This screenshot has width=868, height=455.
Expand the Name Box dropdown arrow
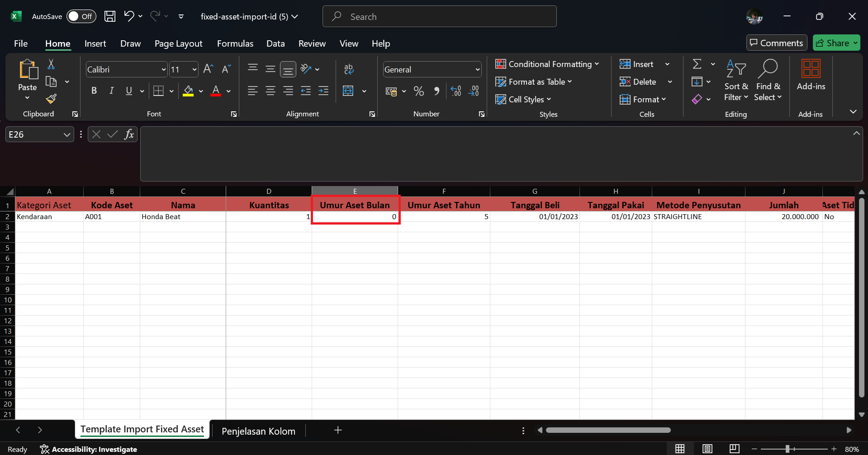[x=67, y=135]
